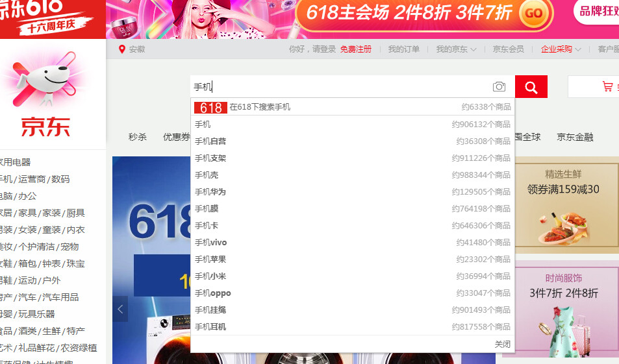Open the 母婴/玩具乐器 category
Viewport: 619px width, 364px height.
(x=27, y=314)
